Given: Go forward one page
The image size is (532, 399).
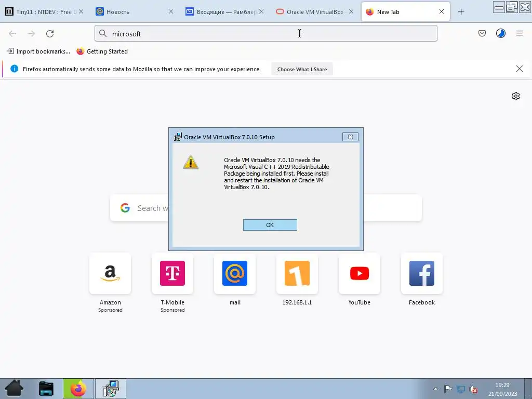Looking at the screenshot, I should (31, 33).
